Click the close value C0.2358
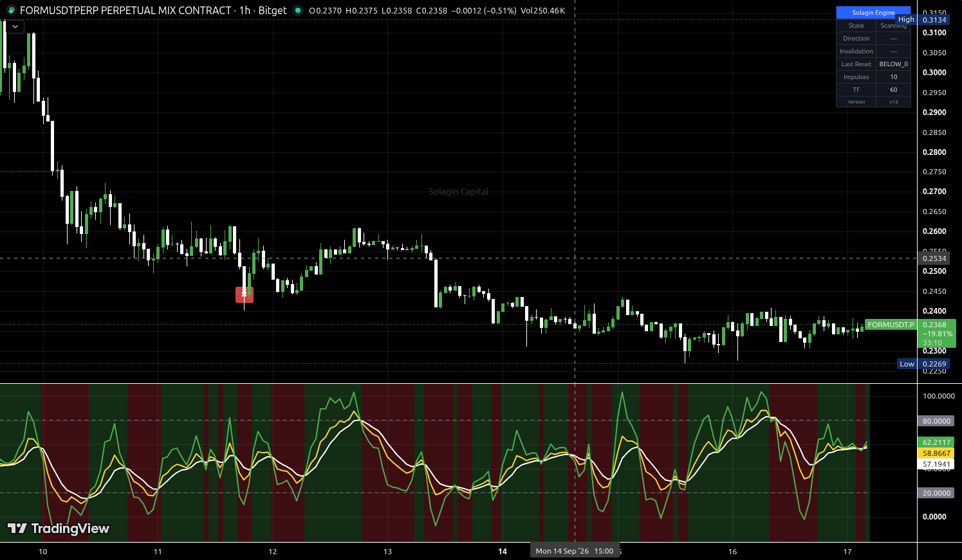962x560 pixels. point(430,10)
